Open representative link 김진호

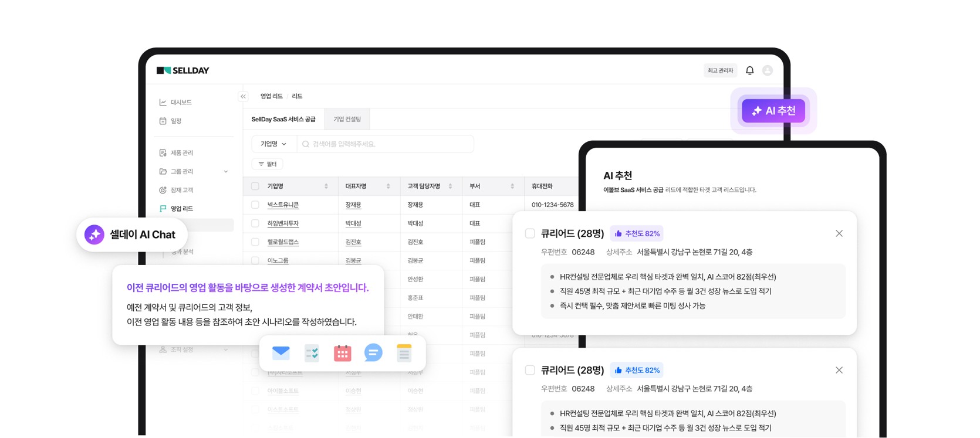pos(353,242)
